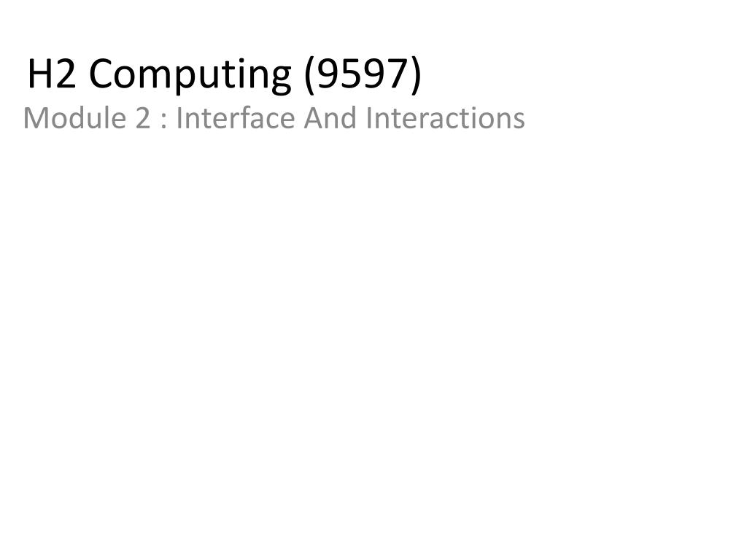Viewport: 747px width, 560px height.
Task: Click "H2" at the title's start
Action: click(52, 74)
